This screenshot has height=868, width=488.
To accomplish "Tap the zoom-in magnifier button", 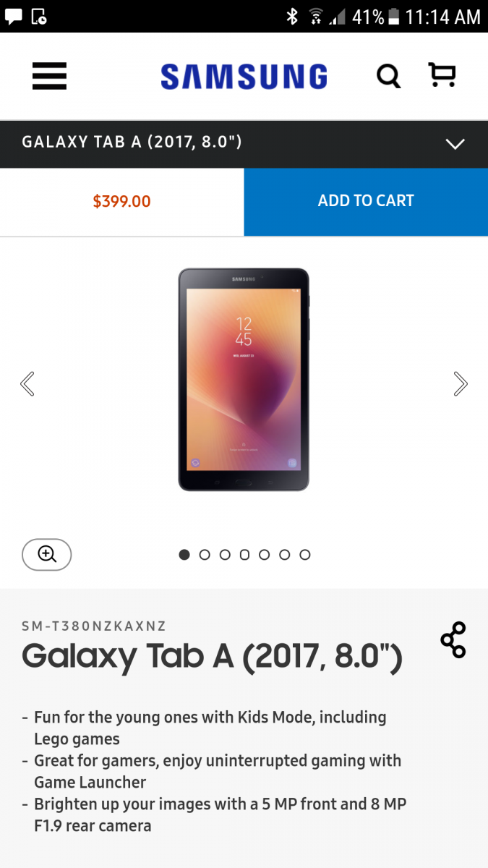I will click(47, 555).
